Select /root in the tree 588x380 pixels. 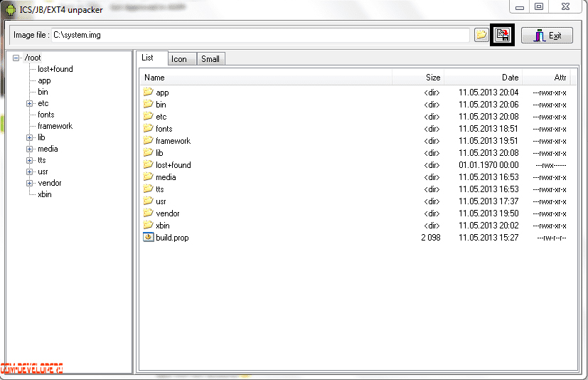(33, 58)
